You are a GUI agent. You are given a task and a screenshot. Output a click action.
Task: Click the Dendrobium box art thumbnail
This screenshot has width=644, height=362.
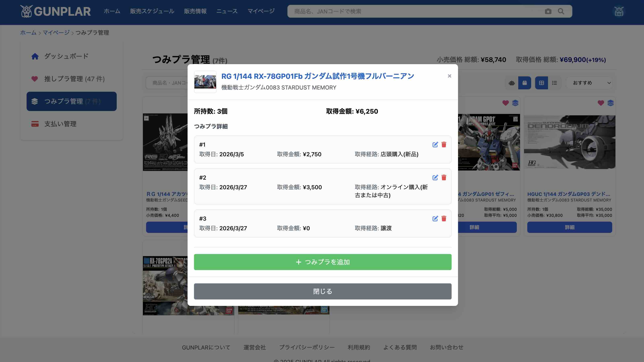pyautogui.click(x=570, y=142)
